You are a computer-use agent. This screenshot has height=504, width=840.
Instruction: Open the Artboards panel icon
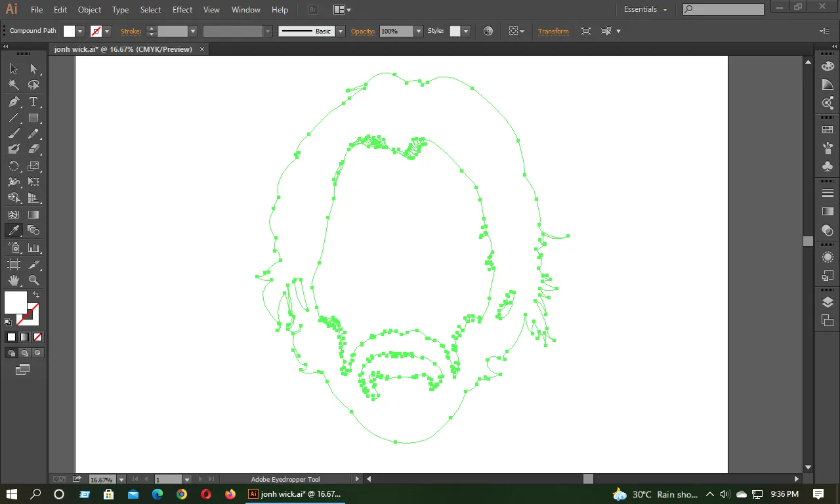(828, 321)
